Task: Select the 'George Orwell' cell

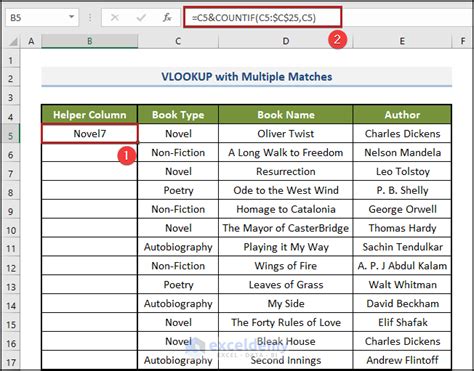Action: tap(402, 209)
